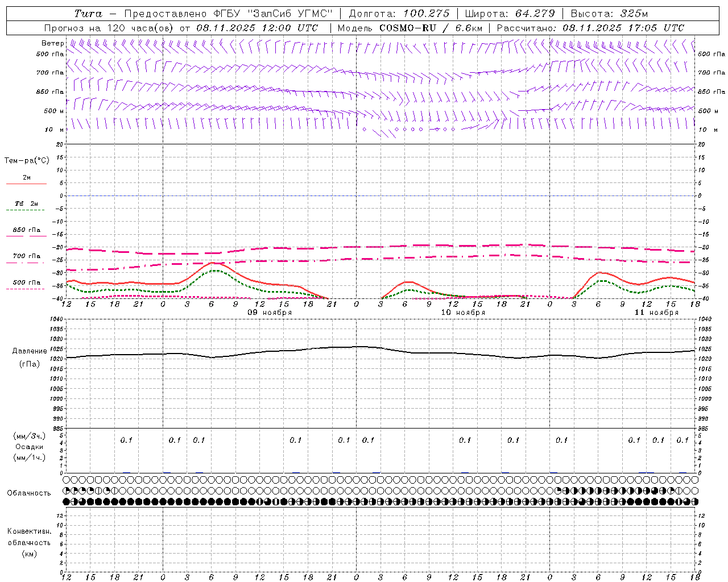This screenshot has height=582, width=728.
Task: Click left "500 м" wind level label
Action: 54,111
